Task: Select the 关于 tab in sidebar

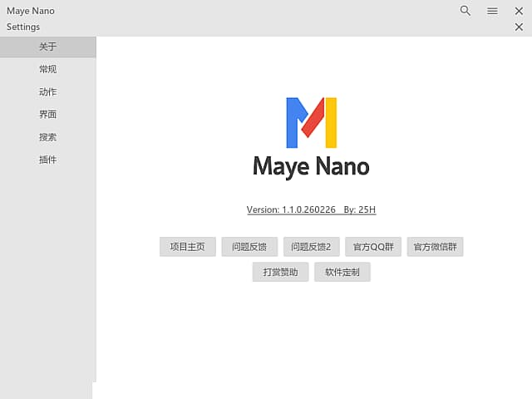Action: 47,47
